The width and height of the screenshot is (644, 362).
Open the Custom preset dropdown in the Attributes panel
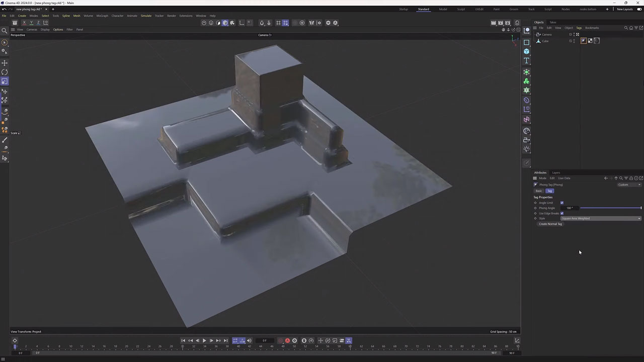coord(628,185)
